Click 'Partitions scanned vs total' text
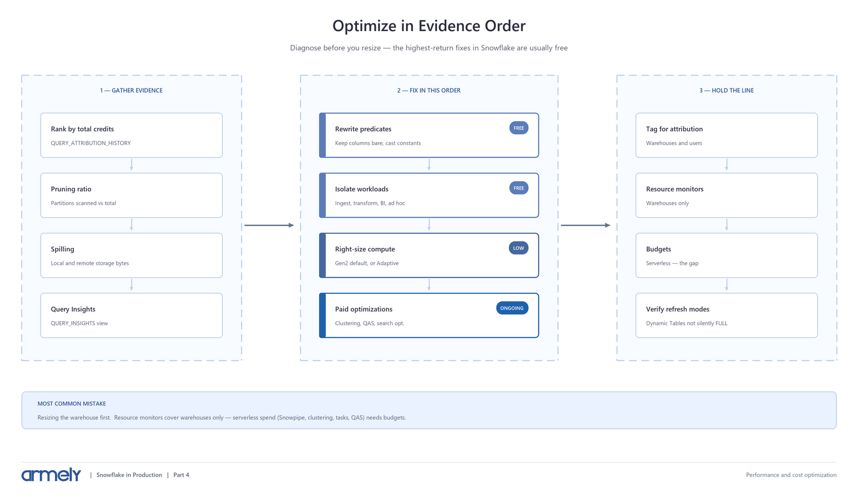This screenshot has height=504, width=858. (83, 203)
